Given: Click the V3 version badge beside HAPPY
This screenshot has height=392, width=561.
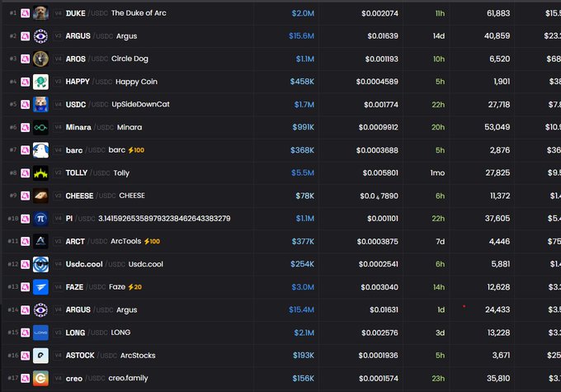Looking at the screenshot, I should point(58,82).
